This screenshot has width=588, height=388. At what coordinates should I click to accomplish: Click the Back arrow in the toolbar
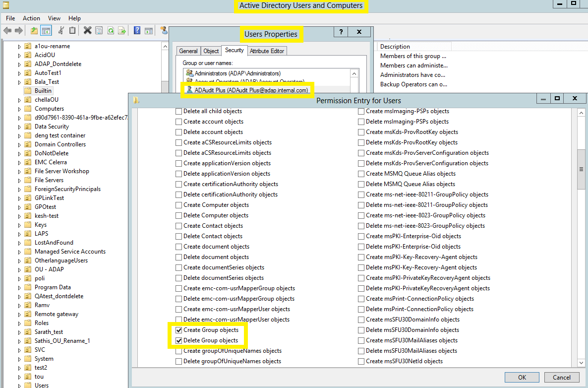click(x=7, y=31)
